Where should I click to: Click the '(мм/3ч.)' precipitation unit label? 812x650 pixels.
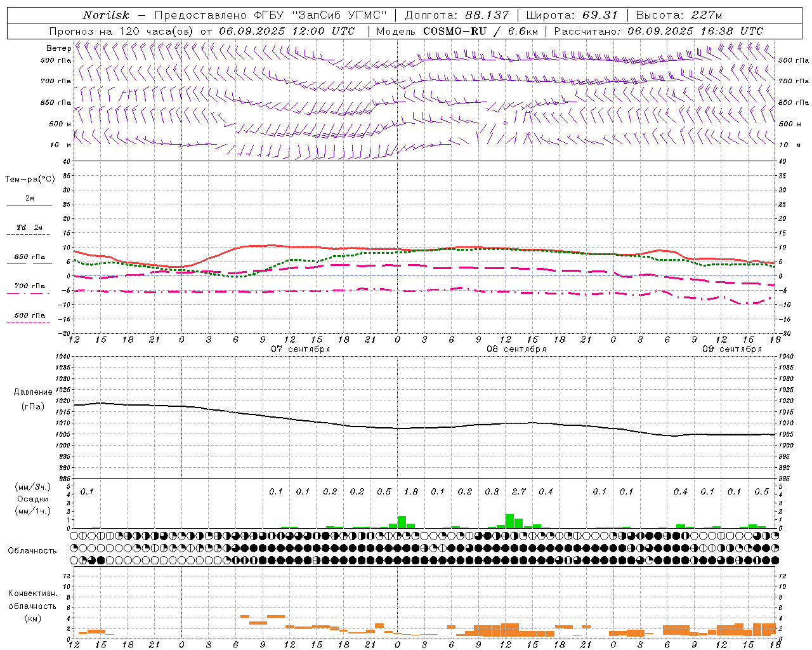coord(33,487)
